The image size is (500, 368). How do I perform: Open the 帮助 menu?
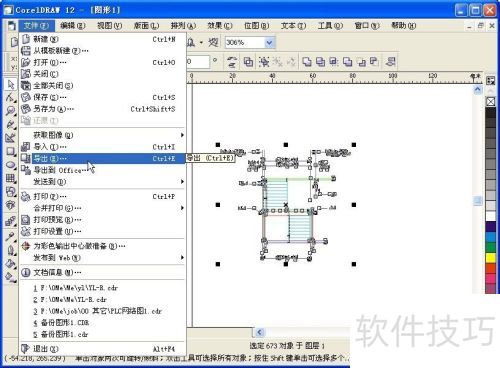coord(403,26)
